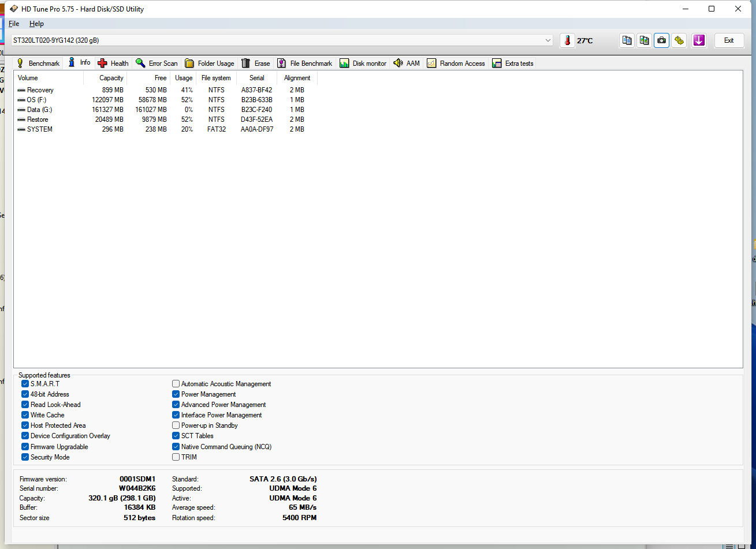This screenshot has height=549, width=756.
Task: Open the Help menu
Action: coord(36,24)
